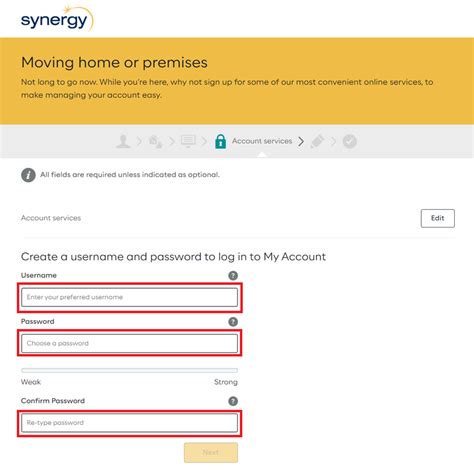474x470 pixels.
Task: Select the monitor step icon in progress bar
Action: 188,141
